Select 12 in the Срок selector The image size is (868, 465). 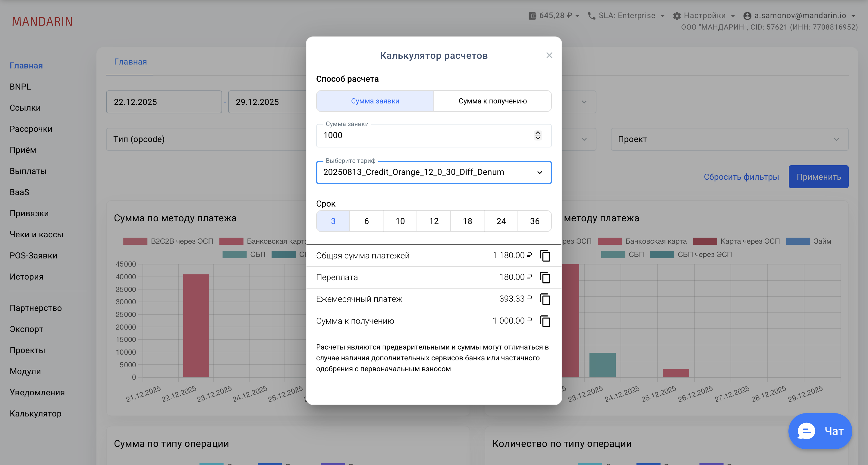(x=434, y=221)
